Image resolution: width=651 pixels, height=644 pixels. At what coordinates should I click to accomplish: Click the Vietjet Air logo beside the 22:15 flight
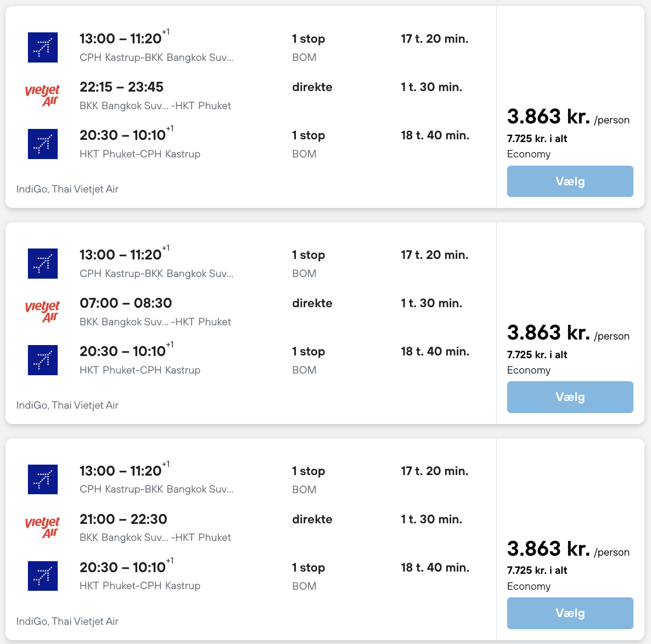[x=42, y=95]
